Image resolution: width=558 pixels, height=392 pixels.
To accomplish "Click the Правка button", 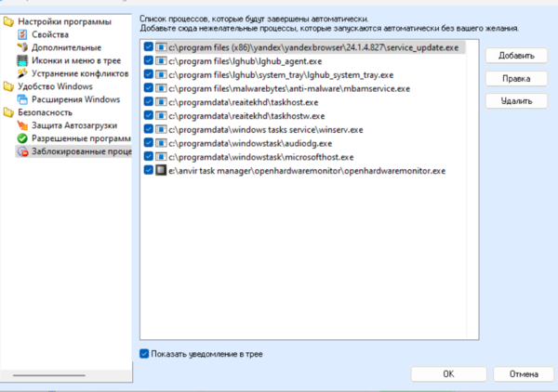I will 516,79.
